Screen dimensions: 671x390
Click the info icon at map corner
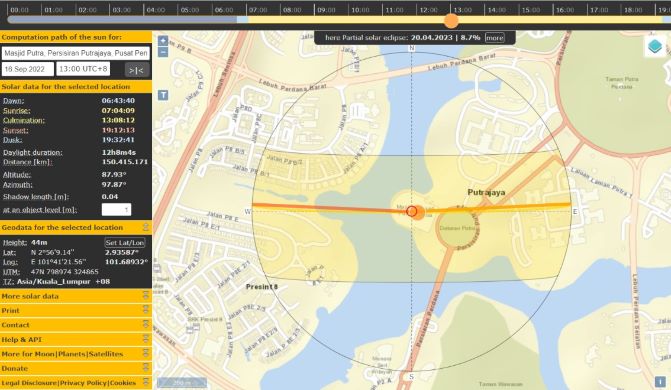click(660, 381)
